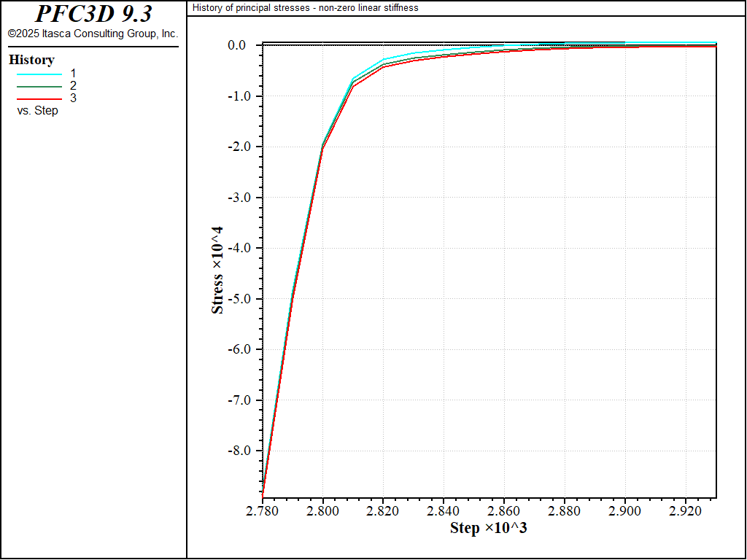Image resolution: width=747 pixels, height=560 pixels.
Task: Click the 2.780 tick label on Step axis
Action: (263, 510)
